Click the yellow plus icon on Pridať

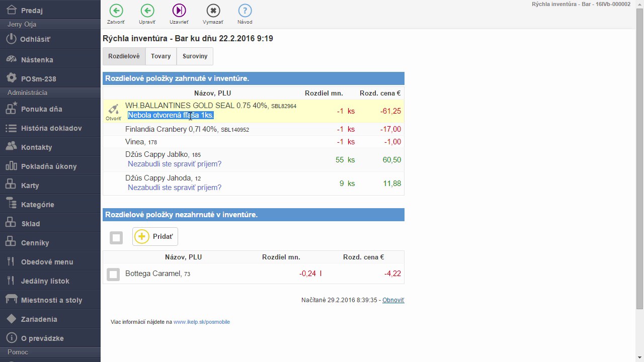point(142,236)
